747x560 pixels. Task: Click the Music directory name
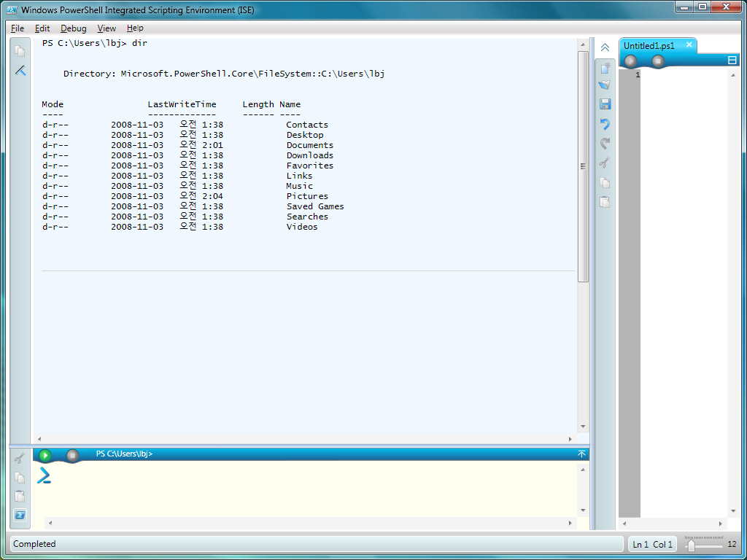coord(300,186)
